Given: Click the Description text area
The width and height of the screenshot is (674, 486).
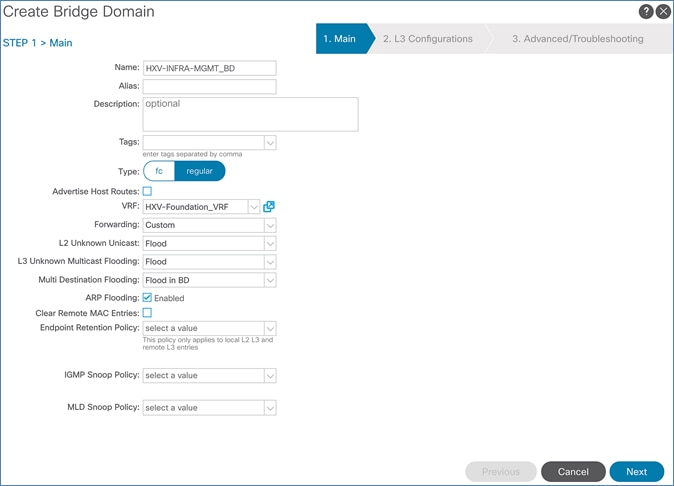Looking at the screenshot, I should [x=251, y=114].
